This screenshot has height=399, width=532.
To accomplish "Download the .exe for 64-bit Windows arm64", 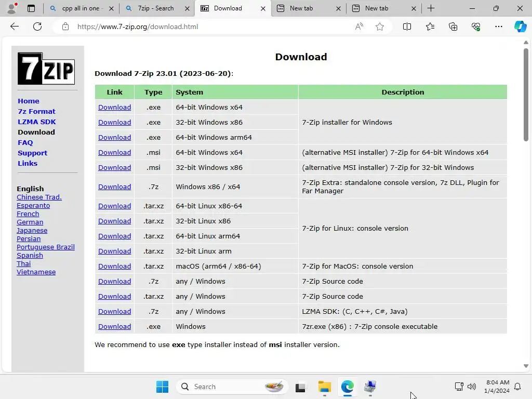I will click(114, 137).
